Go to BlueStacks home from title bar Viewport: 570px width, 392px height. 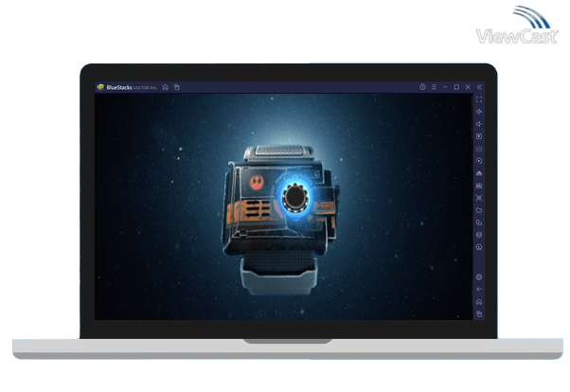coord(166,87)
